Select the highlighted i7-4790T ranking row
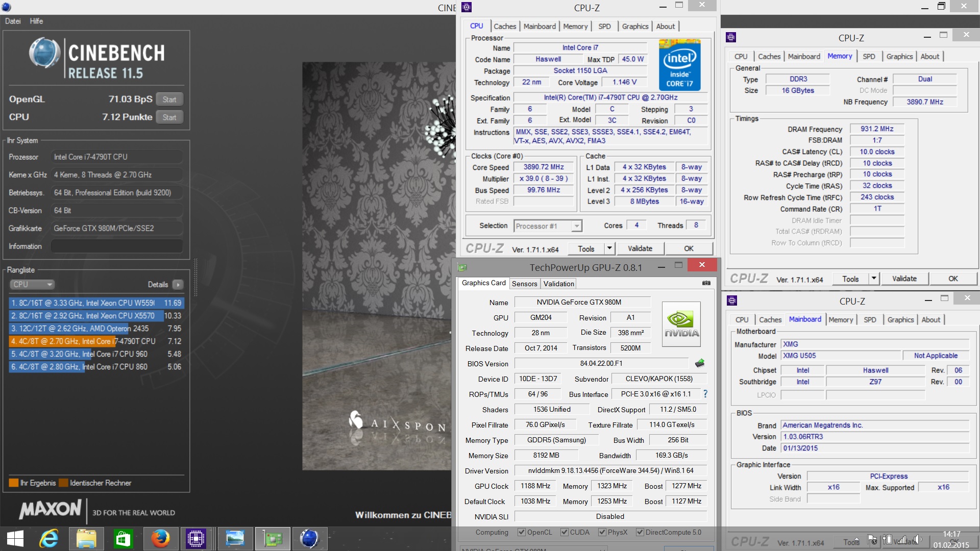The width and height of the screenshot is (980, 551). [96, 341]
